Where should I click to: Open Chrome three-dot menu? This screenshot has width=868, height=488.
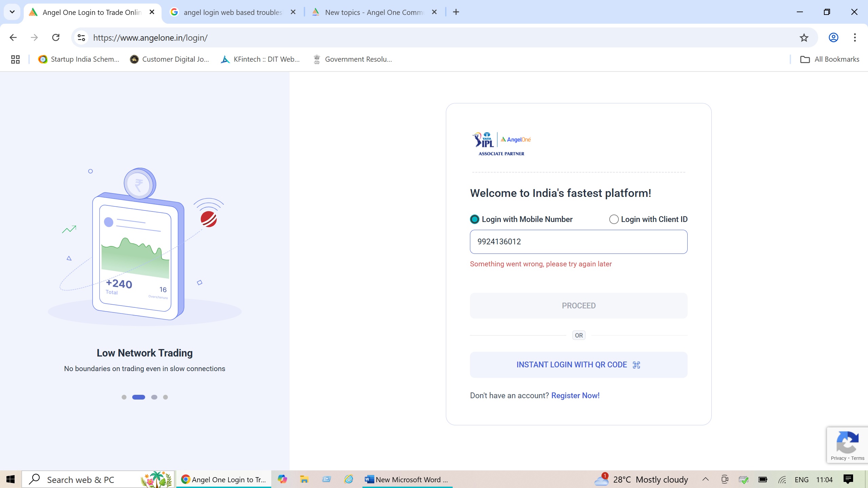point(855,38)
